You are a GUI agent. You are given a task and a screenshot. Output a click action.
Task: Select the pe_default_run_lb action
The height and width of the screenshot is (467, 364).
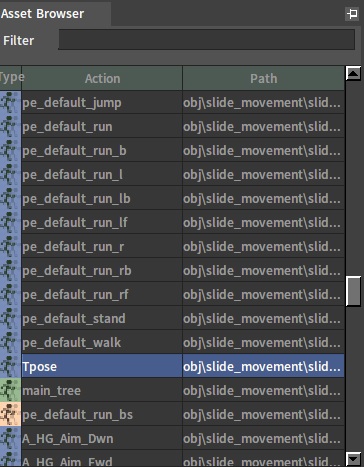click(102, 198)
